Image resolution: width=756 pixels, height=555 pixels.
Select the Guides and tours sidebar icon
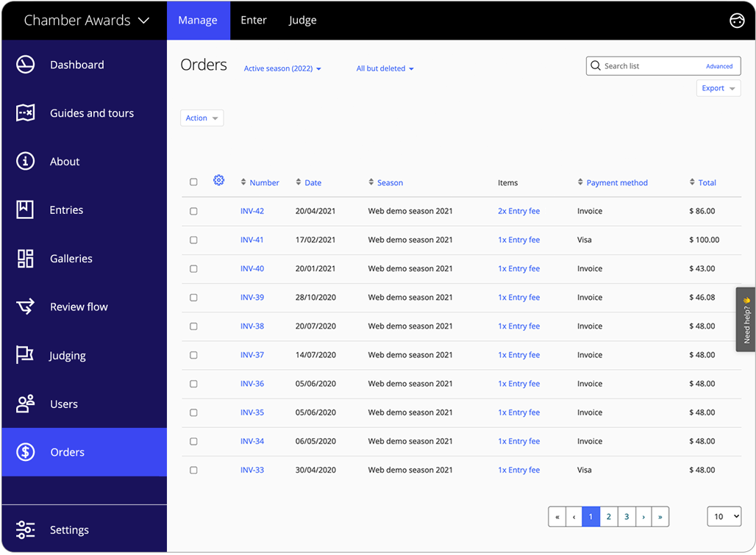pos(24,113)
